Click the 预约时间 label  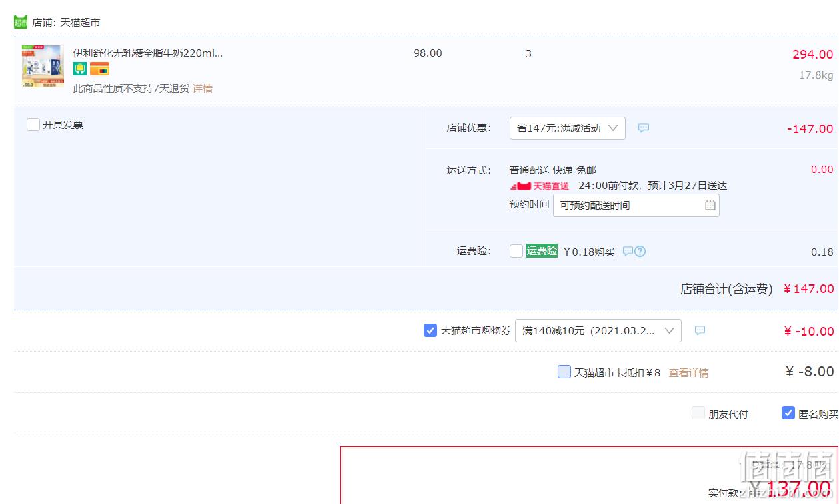click(x=529, y=204)
